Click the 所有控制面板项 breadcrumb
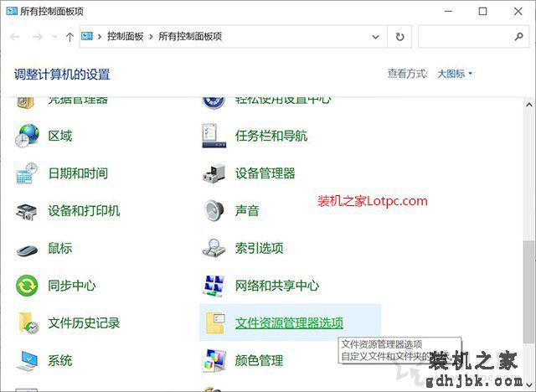 click(190, 36)
